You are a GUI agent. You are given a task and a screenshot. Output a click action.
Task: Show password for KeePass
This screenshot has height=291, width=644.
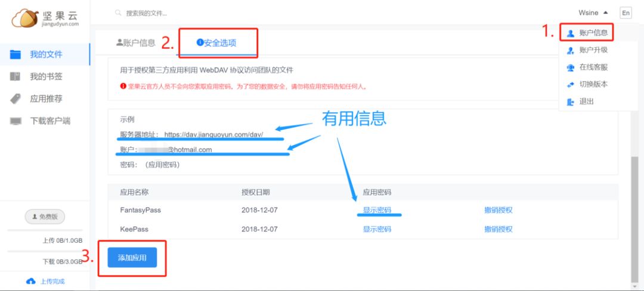tap(377, 229)
